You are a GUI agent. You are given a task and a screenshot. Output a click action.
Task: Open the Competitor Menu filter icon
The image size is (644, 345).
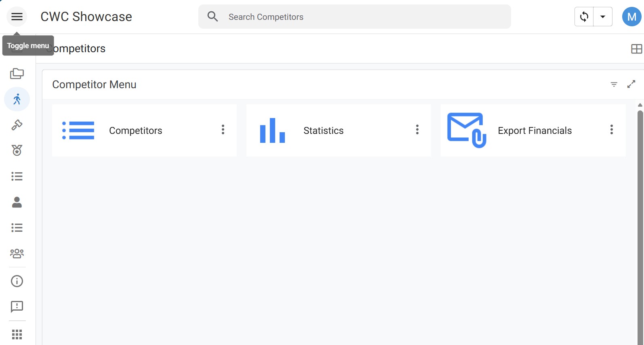tap(614, 84)
